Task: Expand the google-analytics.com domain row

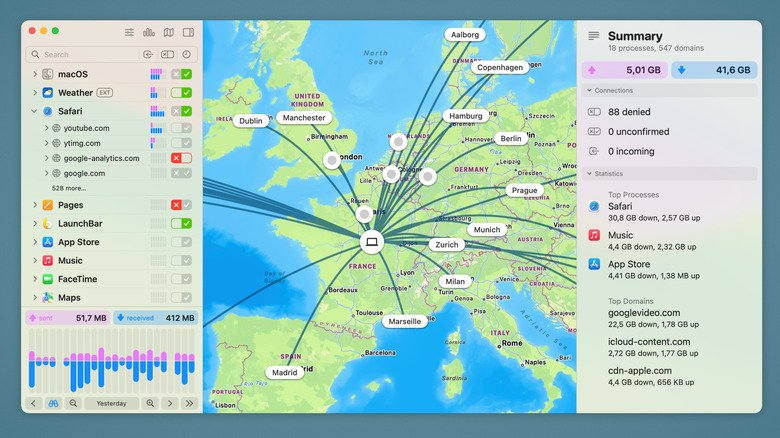Action: click(x=46, y=158)
